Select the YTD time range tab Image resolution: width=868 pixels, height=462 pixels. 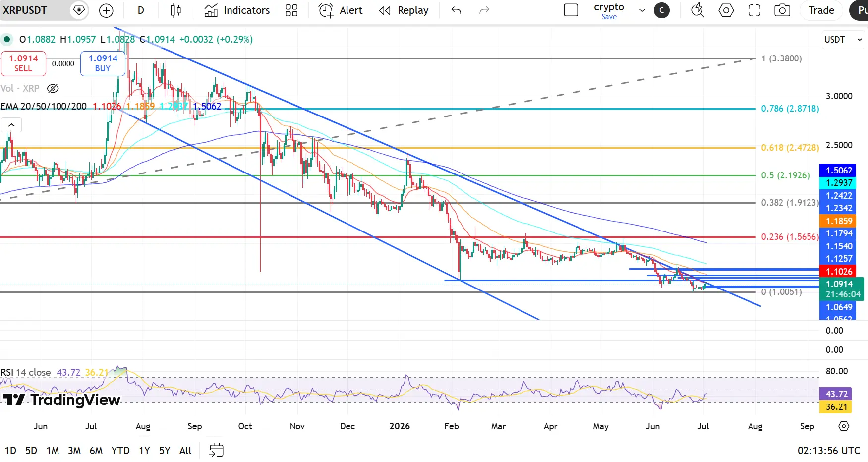point(120,450)
